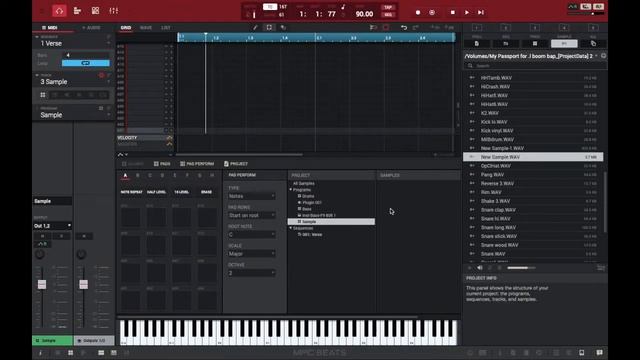
Task: Select New Sample.WAV in browser
Action: pos(533,157)
